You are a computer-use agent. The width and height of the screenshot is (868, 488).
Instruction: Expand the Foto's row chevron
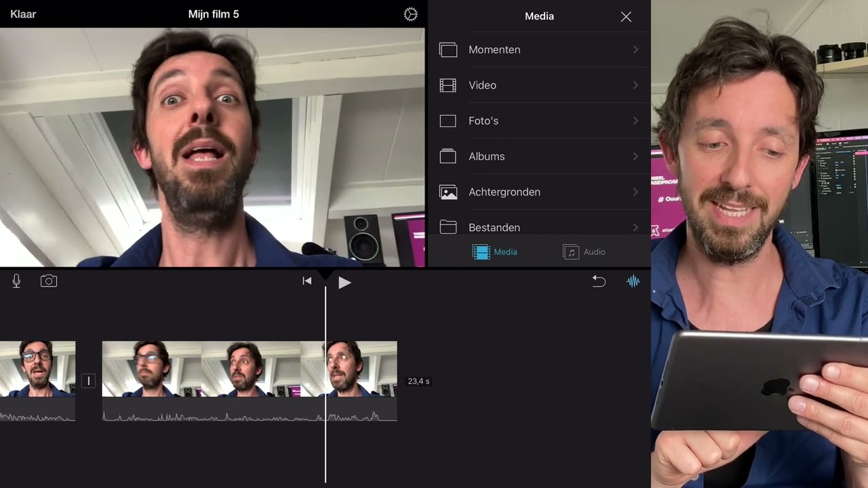(x=635, y=121)
